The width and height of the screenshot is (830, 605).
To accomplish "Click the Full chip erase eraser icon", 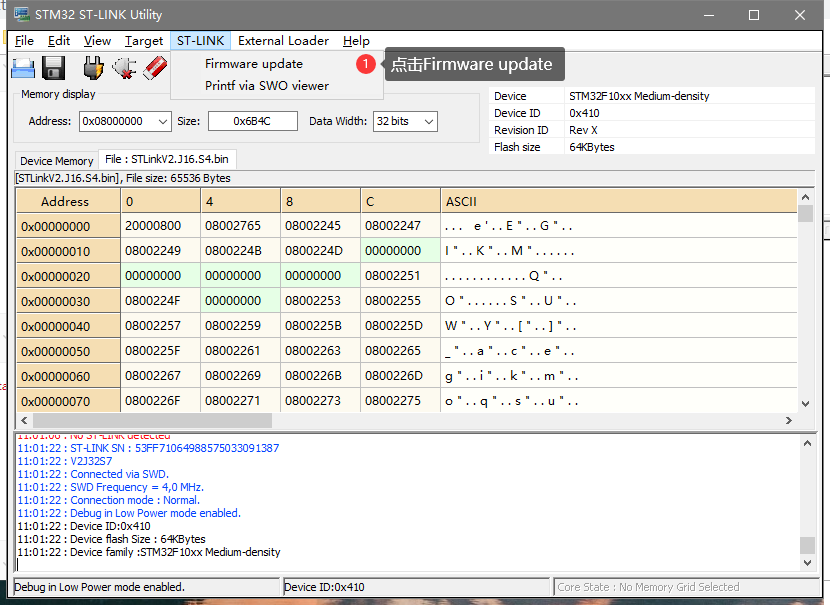I will point(155,68).
